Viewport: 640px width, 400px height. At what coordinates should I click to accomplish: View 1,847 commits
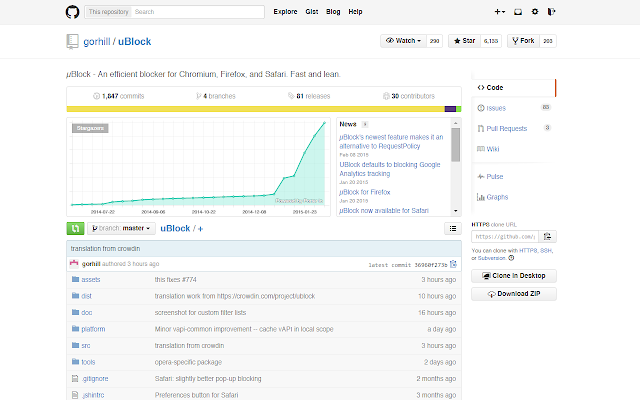click(x=119, y=96)
